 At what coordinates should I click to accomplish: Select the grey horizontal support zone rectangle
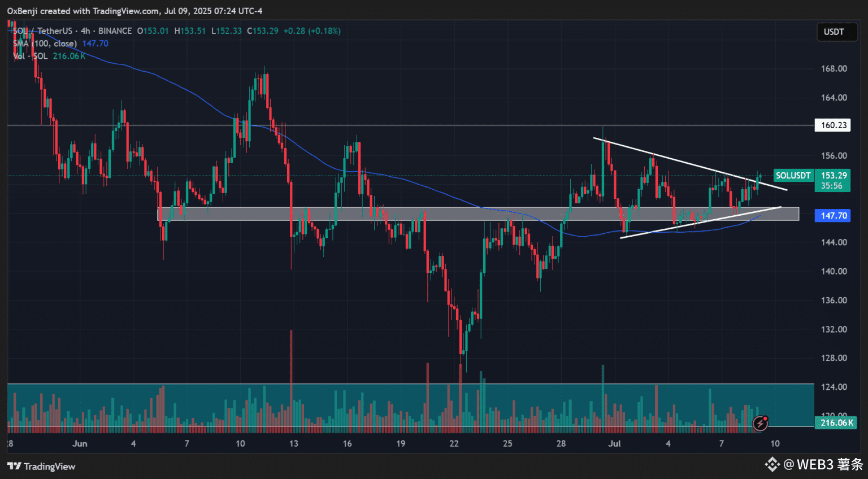click(478, 214)
